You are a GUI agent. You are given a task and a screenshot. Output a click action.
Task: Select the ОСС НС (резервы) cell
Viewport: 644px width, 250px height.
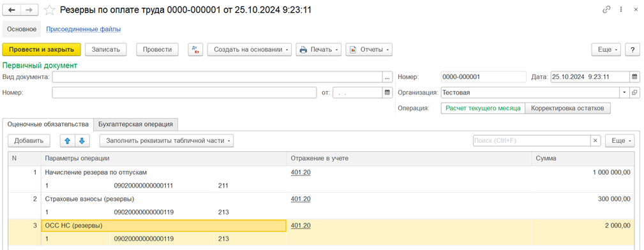163,226
